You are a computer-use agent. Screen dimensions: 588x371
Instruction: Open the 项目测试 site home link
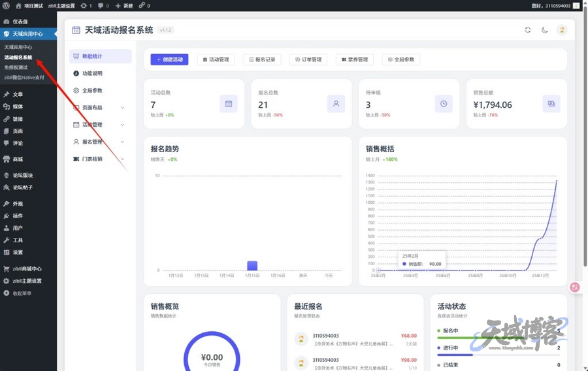[x=29, y=6]
